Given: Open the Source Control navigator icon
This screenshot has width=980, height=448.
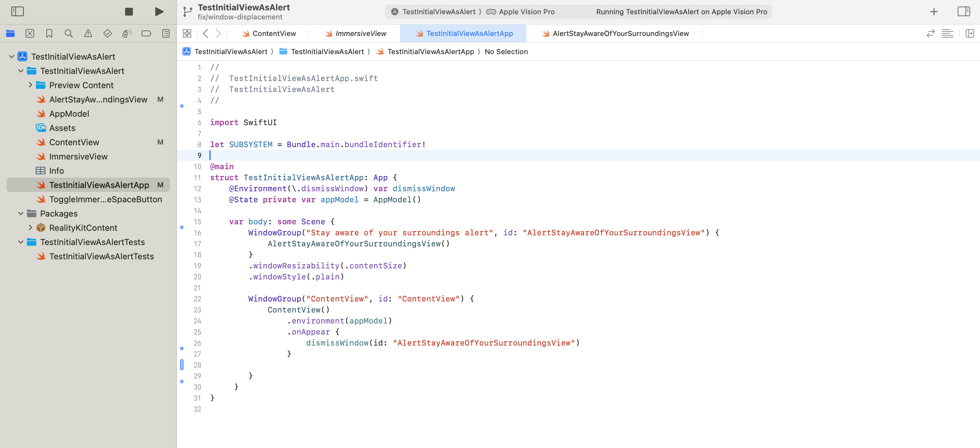Looking at the screenshot, I should 30,33.
